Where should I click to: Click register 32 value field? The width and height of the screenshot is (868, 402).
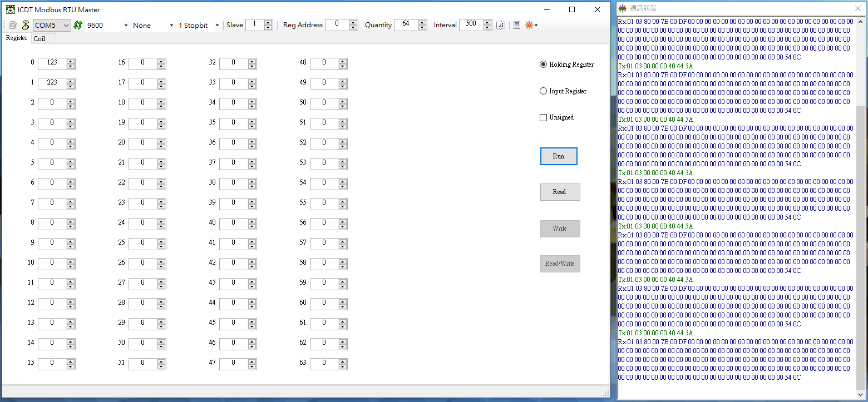[x=234, y=63]
